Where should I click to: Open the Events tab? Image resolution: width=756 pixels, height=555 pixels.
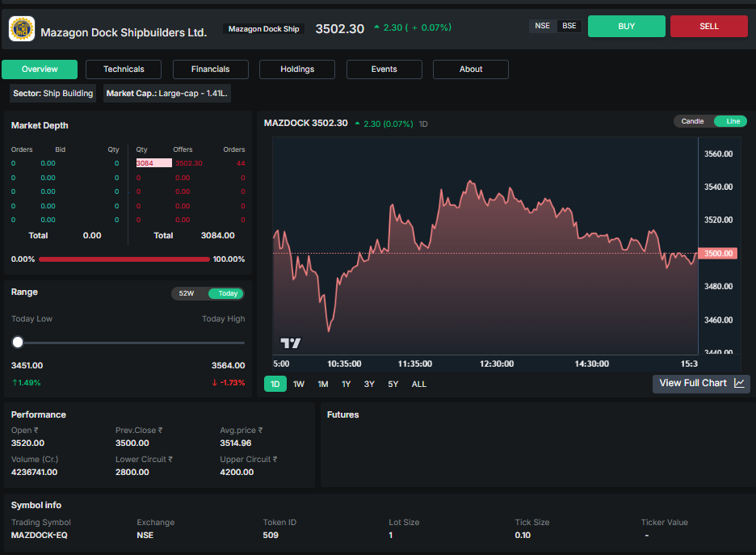click(x=384, y=69)
